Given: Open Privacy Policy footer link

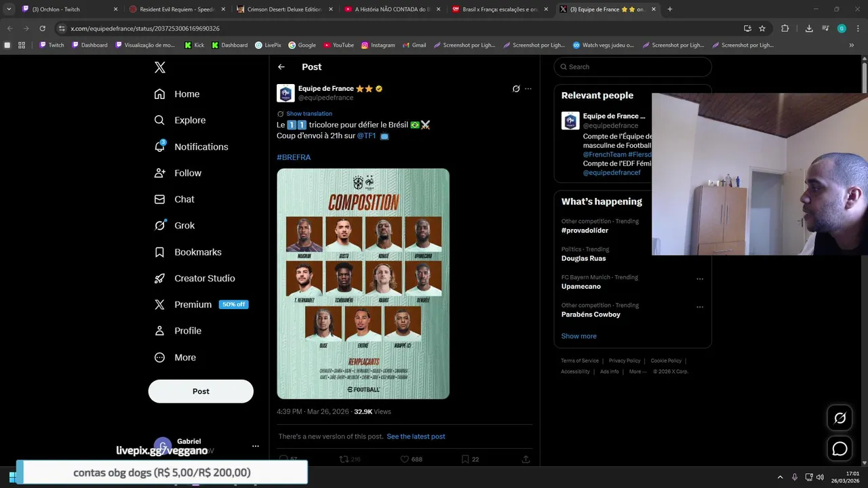Looking at the screenshot, I should (625, 361).
